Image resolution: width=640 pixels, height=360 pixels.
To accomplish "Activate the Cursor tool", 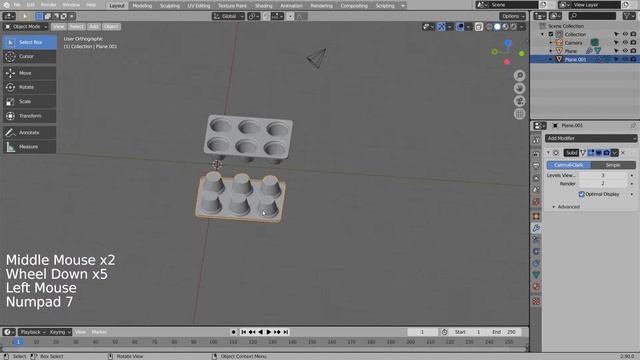I will pos(29,56).
